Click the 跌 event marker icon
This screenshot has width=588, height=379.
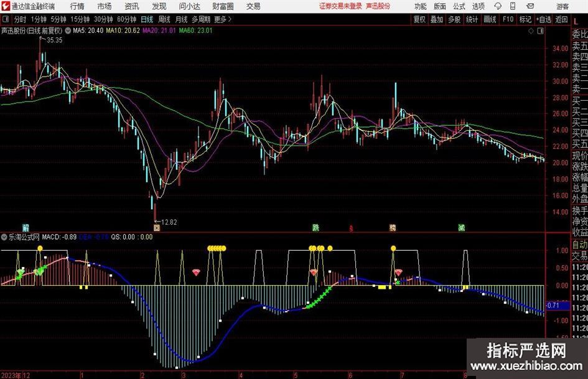[x=316, y=228]
